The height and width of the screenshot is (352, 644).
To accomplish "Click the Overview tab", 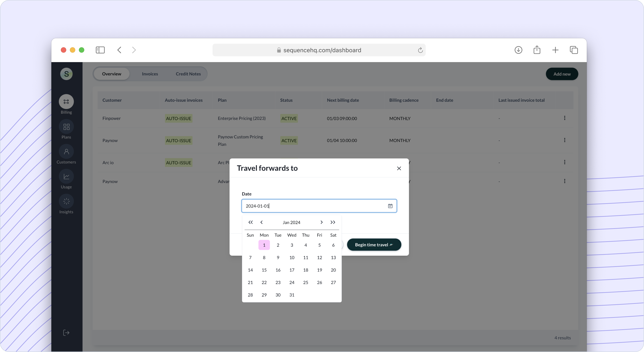I will pyautogui.click(x=112, y=74).
